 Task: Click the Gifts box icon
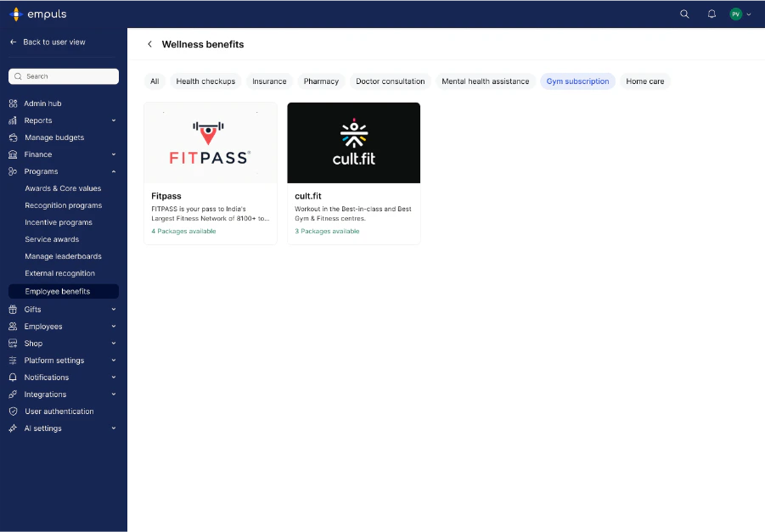[14, 309]
